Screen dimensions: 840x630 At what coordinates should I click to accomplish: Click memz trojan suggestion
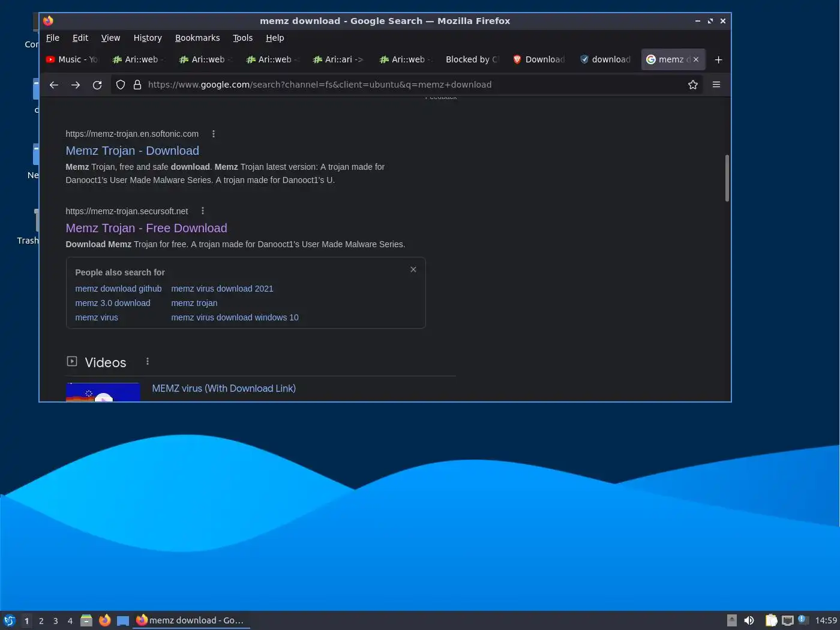[194, 303]
